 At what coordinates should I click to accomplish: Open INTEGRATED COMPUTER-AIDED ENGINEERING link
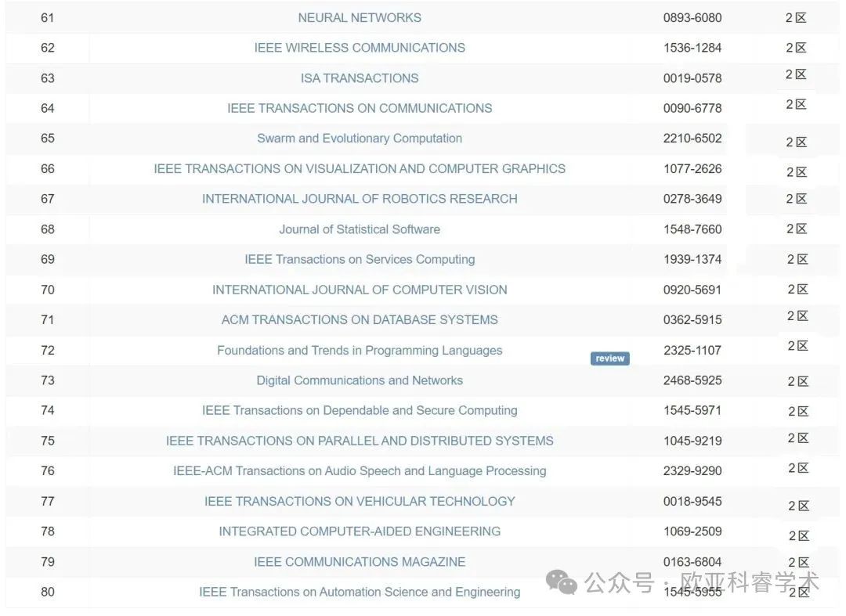[360, 531]
